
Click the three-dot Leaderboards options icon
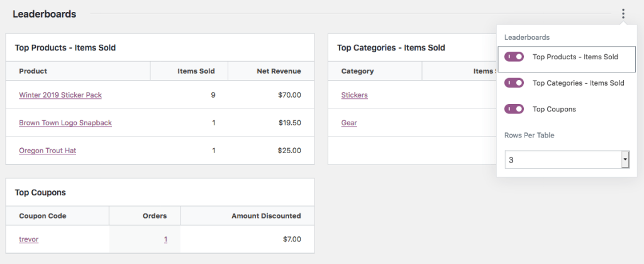(623, 14)
